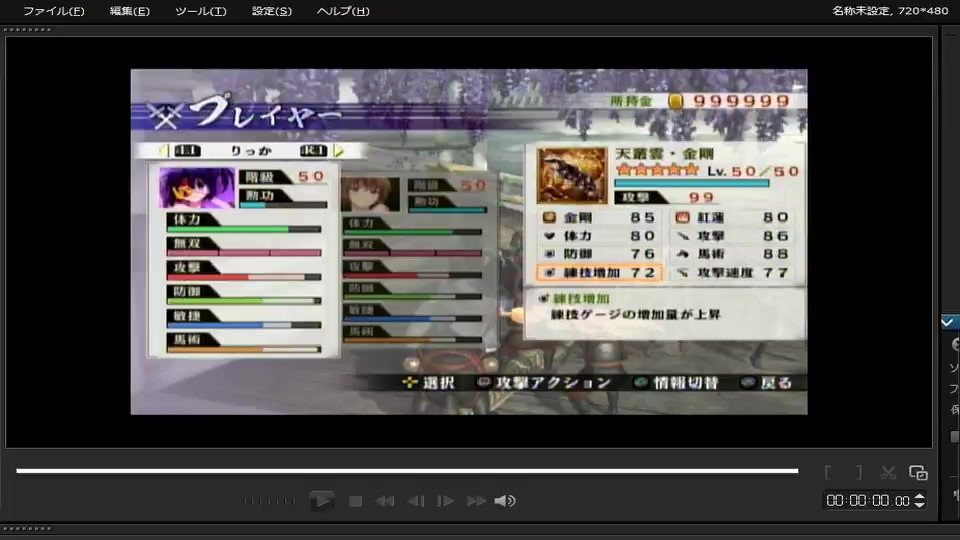Set mark-out with the right bracket icon
Image resolution: width=960 pixels, height=540 pixels.
pyautogui.click(x=858, y=472)
